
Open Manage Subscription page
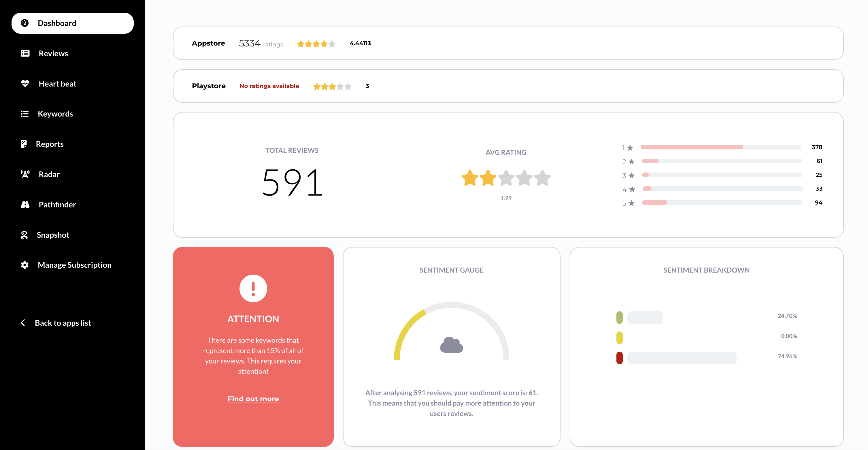point(74,265)
